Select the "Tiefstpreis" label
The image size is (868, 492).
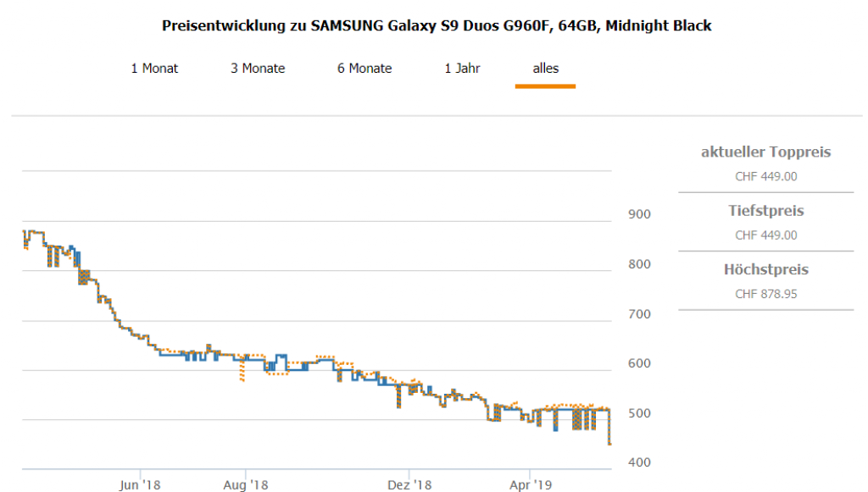(765, 211)
